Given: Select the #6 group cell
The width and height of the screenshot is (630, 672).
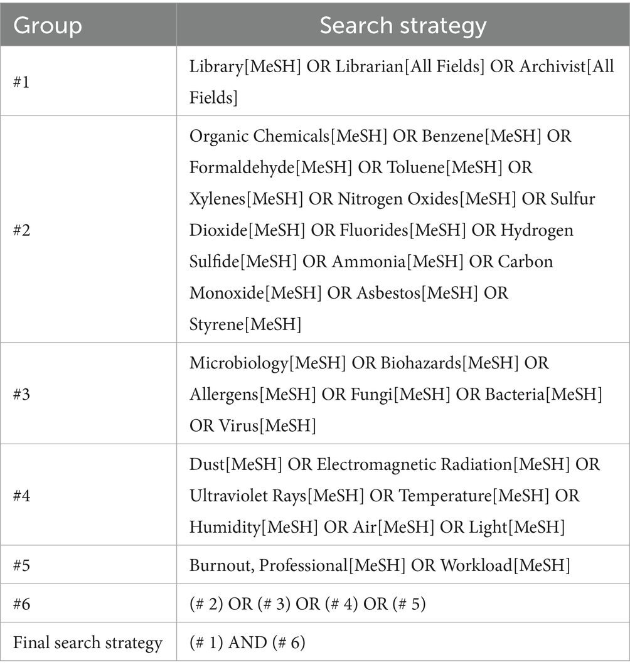Looking at the screenshot, I should (22, 604).
